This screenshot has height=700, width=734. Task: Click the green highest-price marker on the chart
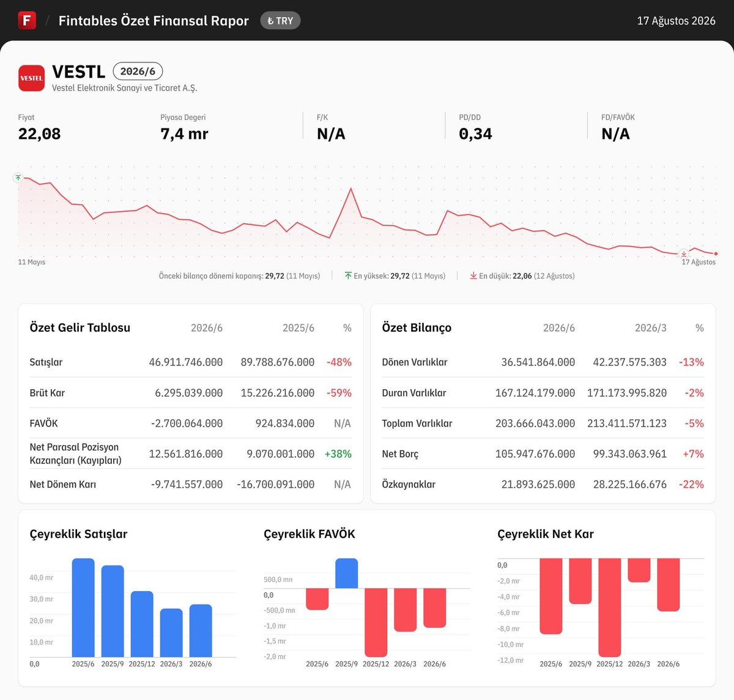click(18, 177)
